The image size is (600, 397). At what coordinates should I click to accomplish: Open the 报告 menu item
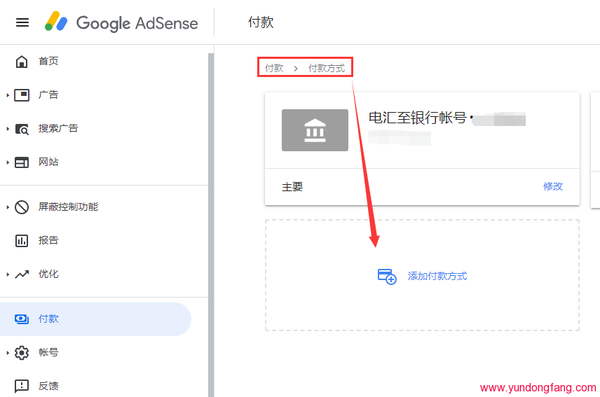pos(48,241)
